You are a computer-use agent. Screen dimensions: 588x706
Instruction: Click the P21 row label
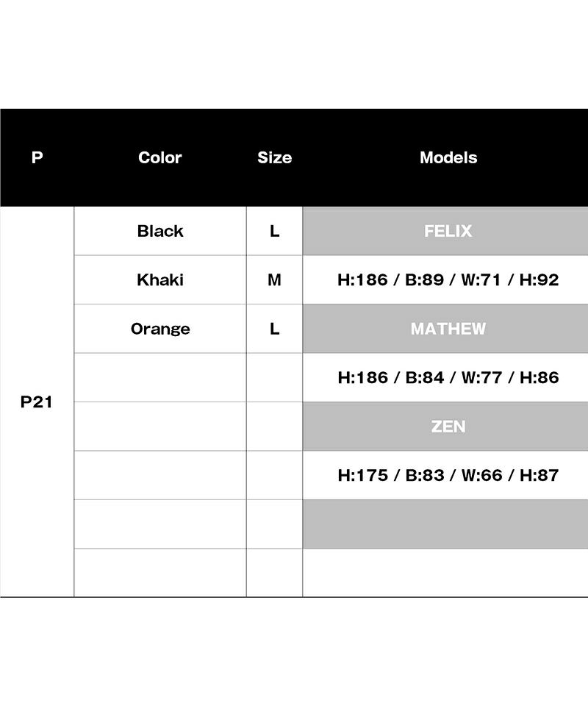point(37,402)
